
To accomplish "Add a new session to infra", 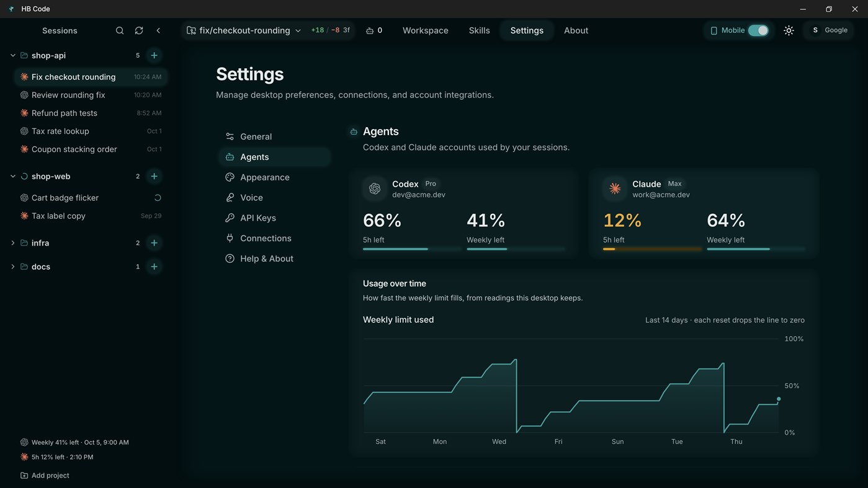I will click(154, 243).
